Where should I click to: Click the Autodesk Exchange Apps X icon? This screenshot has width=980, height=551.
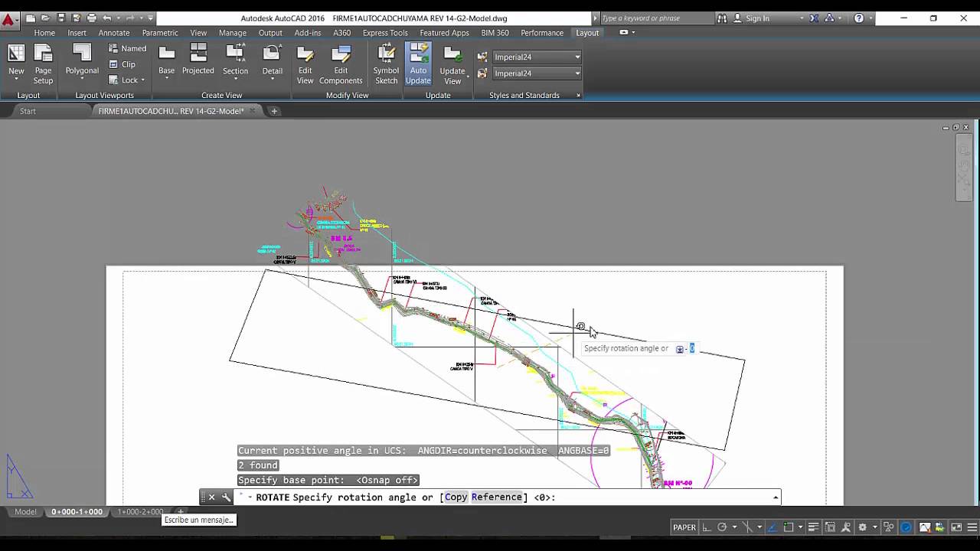coord(813,18)
